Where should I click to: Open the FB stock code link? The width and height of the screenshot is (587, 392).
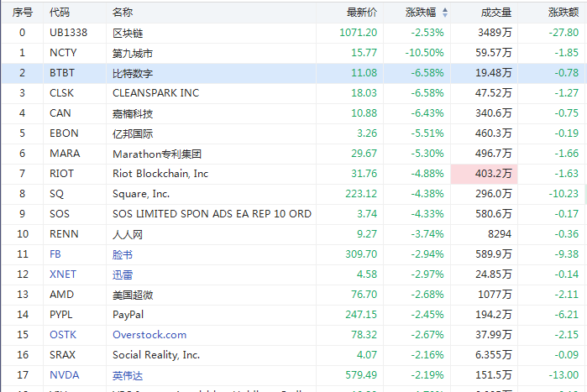point(55,253)
